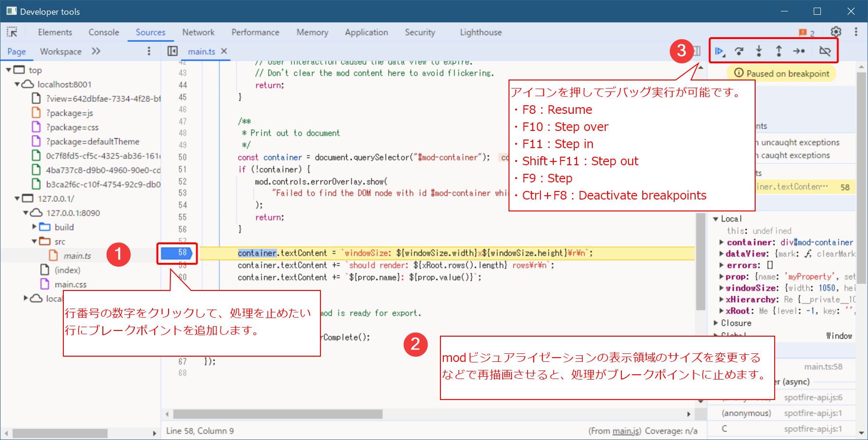Open the 4ba737c8-d9b0 file entry
Screen dimensions: 868x440
click(103, 170)
